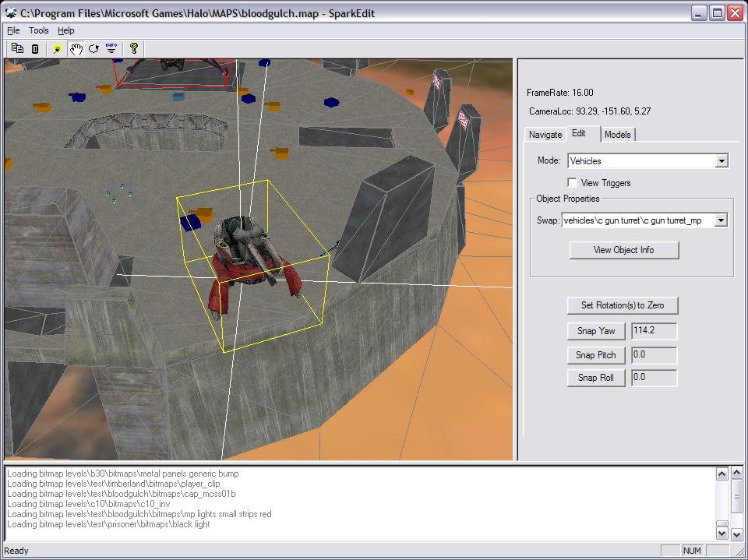Viewport: 748px width, 560px height.
Task: Click log line mentioning metal panels generic bump
Action: pyautogui.click(x=123, y=474)
